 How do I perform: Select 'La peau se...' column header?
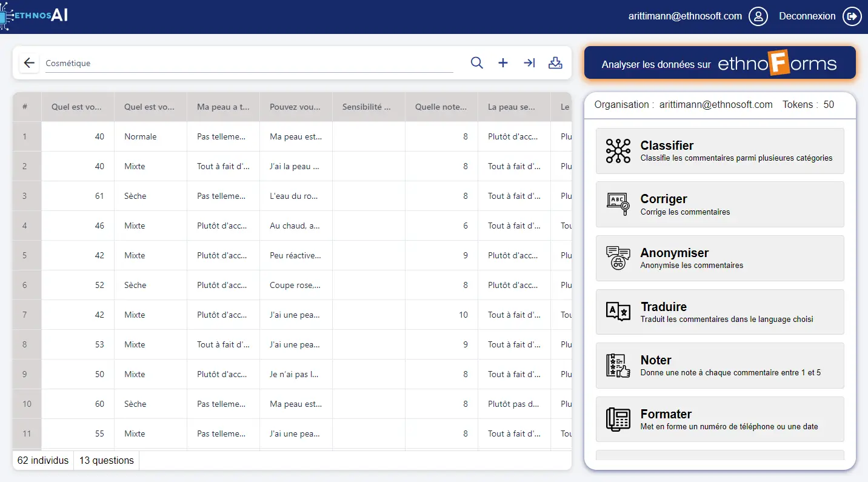[x=514, y=107]
